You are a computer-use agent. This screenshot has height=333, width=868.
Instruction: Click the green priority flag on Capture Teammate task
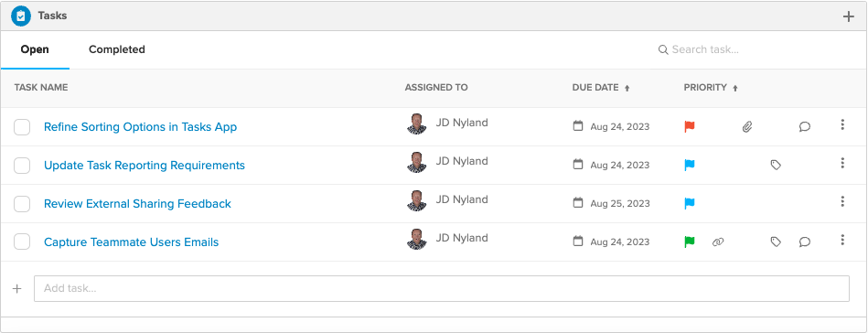pos(690,242)
